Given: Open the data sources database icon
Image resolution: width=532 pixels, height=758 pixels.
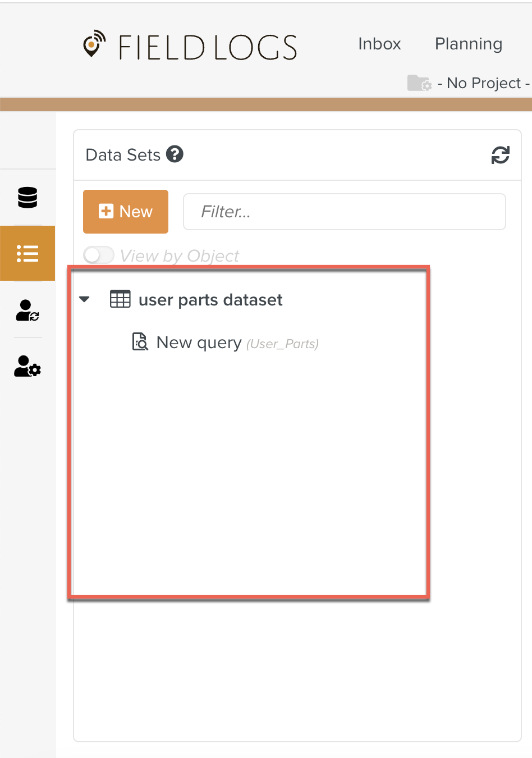Looking at the screenshot, I should pyautogui.click(x=27, y=198).
